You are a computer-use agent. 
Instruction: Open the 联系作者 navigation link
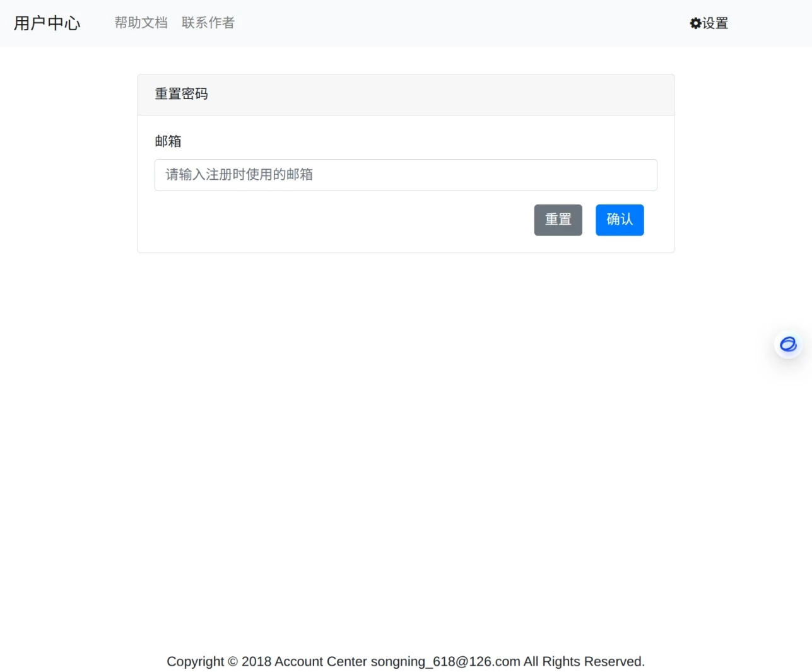[208, 23]
